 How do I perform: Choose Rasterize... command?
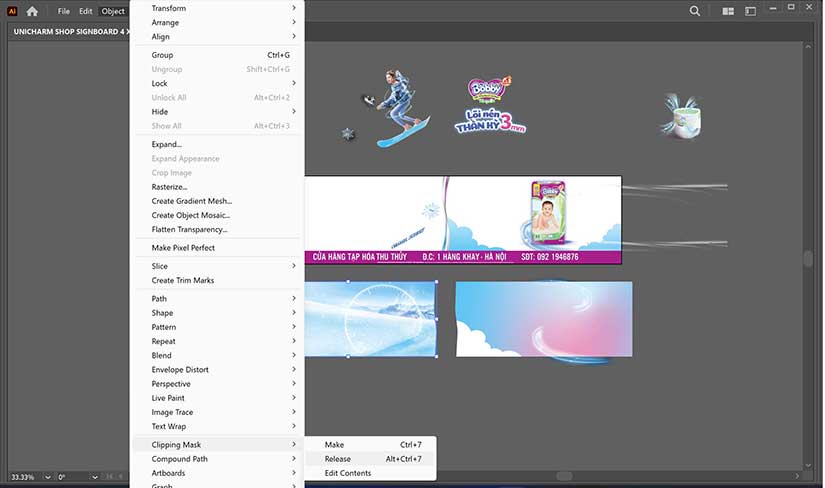pos(217,187)
